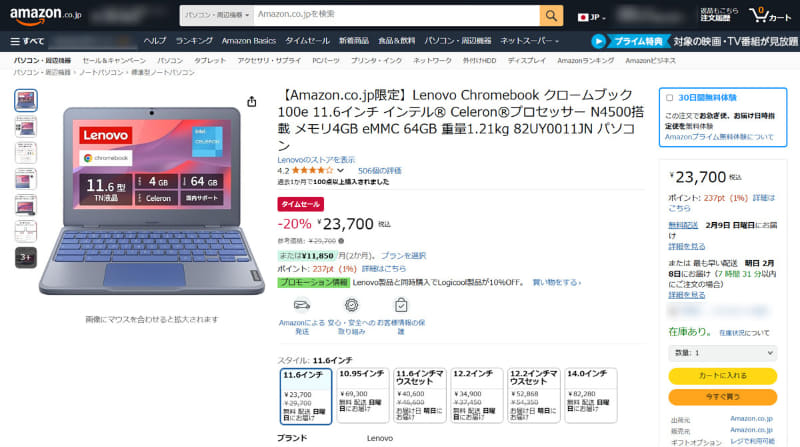The image size is (800, 447).
Task: Click the Amazon.co.jp logo
Action: pyautogui.click(x=45, y=16)
